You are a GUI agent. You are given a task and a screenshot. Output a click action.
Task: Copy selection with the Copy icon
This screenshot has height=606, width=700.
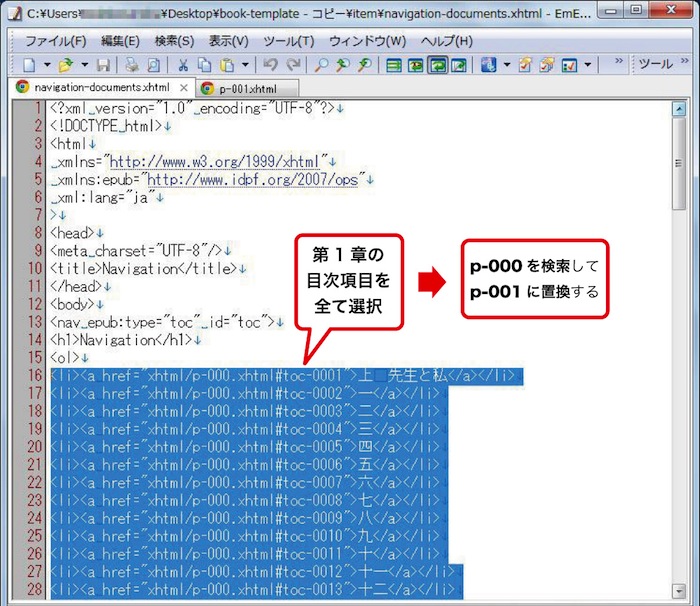tap(204, 65)
